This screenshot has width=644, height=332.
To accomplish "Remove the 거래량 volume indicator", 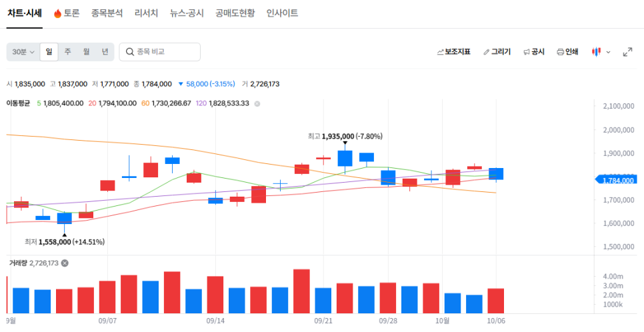I will tap(65, 263).
